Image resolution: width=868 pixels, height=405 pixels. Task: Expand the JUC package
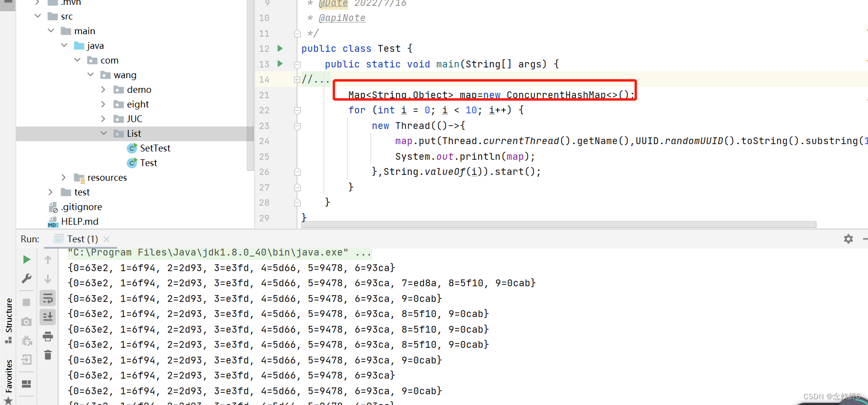point(103,119)
